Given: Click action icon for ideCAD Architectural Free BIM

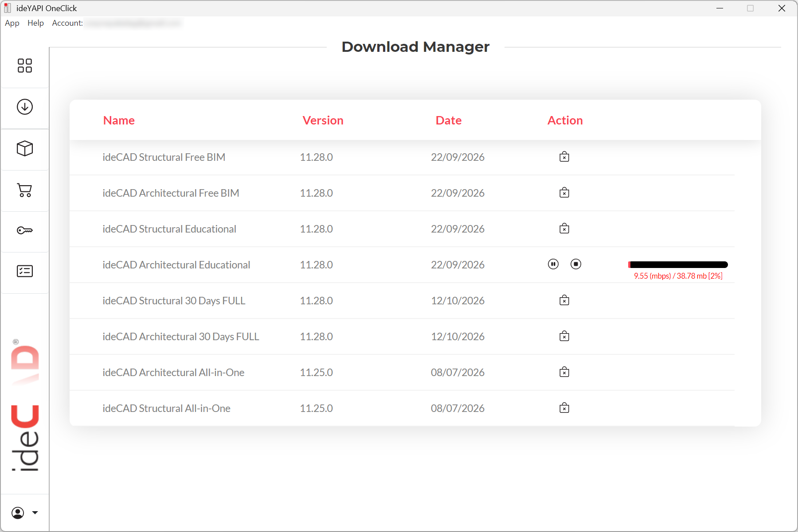Looking at the screenshot, I should click(564, 193).
